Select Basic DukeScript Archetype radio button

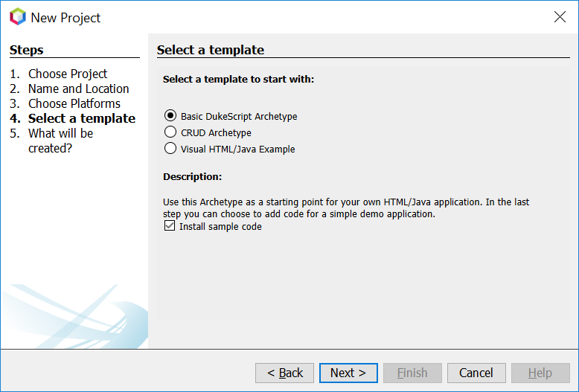point(170,116)
